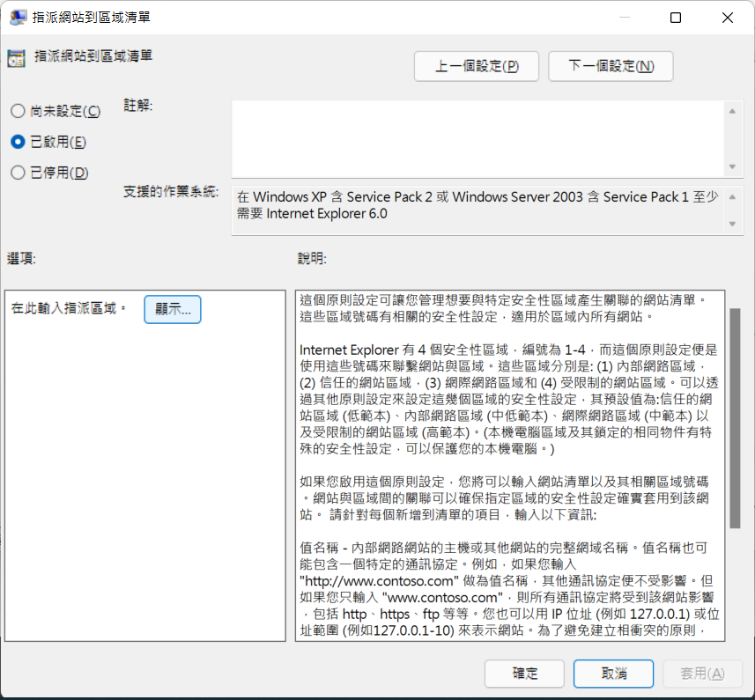The image size is (755, 700).
Task: Go to 上一個設定
Action: click(x=476, y=66)
